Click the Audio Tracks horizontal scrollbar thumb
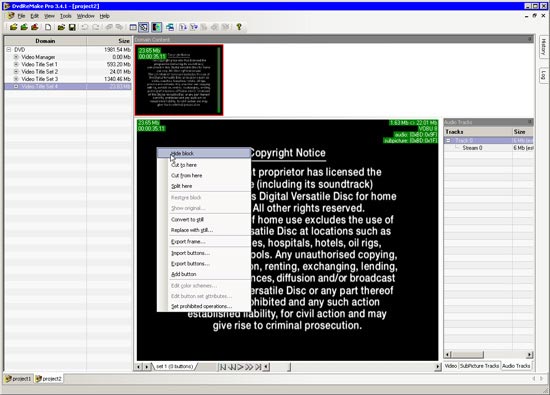 click(467, 354)
